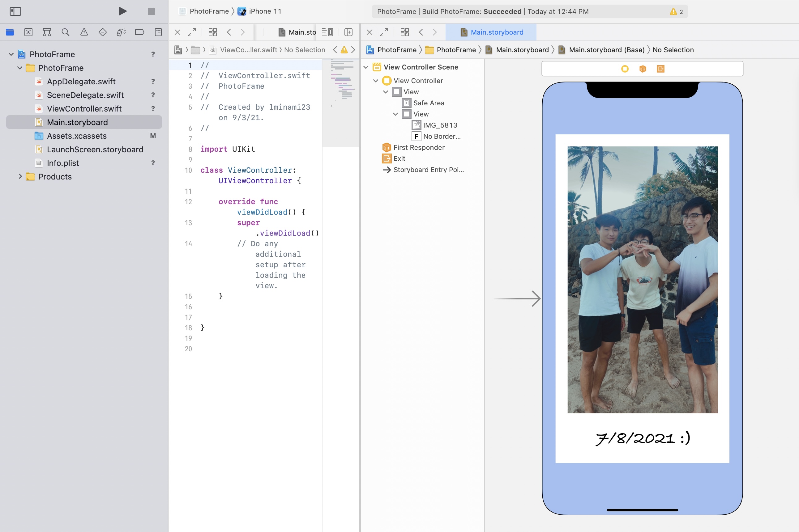799x532 pixels.
Task: Open the Project navigator folder icon
Action: click(10, 32)
